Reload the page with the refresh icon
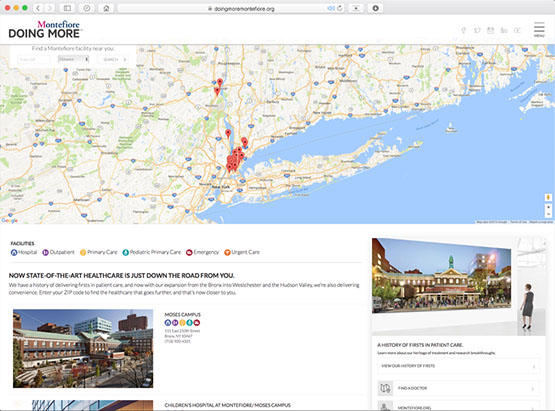Image resolution: width=555 pixels, height=411 pixels. (340, 8)
